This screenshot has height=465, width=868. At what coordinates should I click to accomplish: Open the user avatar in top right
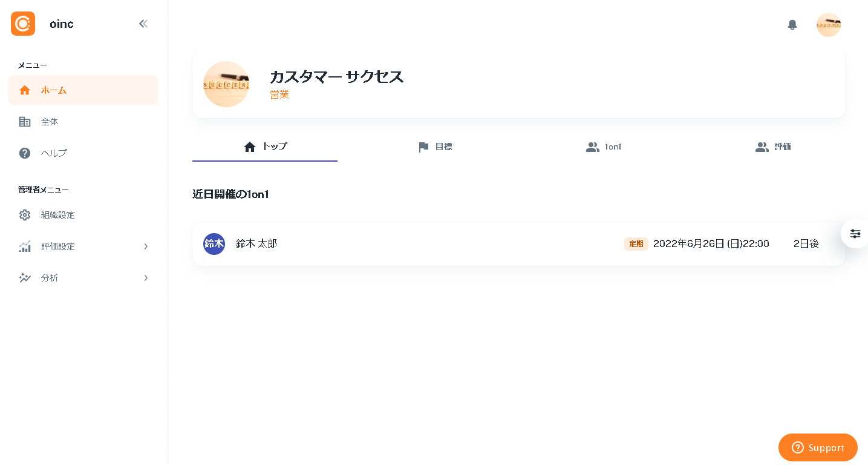pyautogui.click(x=828, y=25)
